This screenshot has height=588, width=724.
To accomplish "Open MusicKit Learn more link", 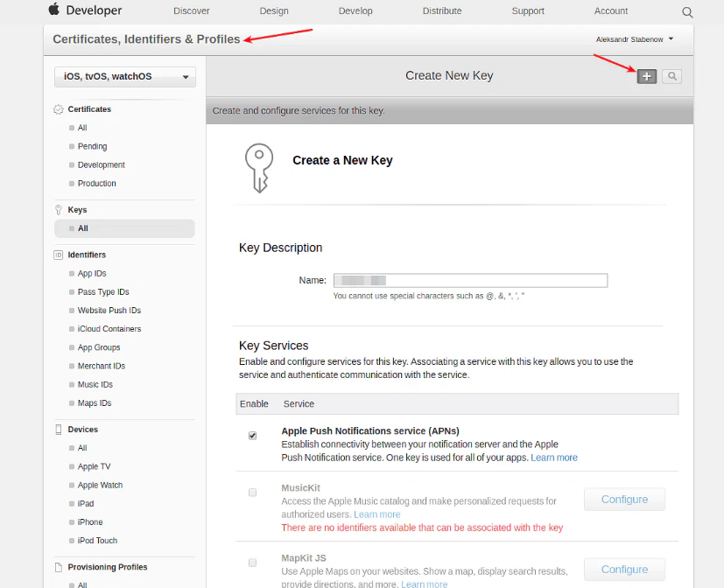I will (x=376, y=514).
